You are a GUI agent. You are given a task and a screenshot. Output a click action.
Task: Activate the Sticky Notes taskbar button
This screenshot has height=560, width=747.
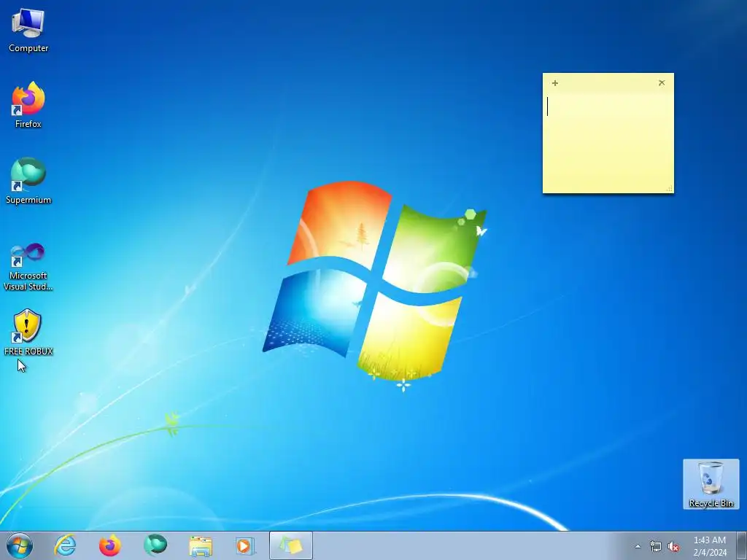pyautogui.click(x=291, y=545)
